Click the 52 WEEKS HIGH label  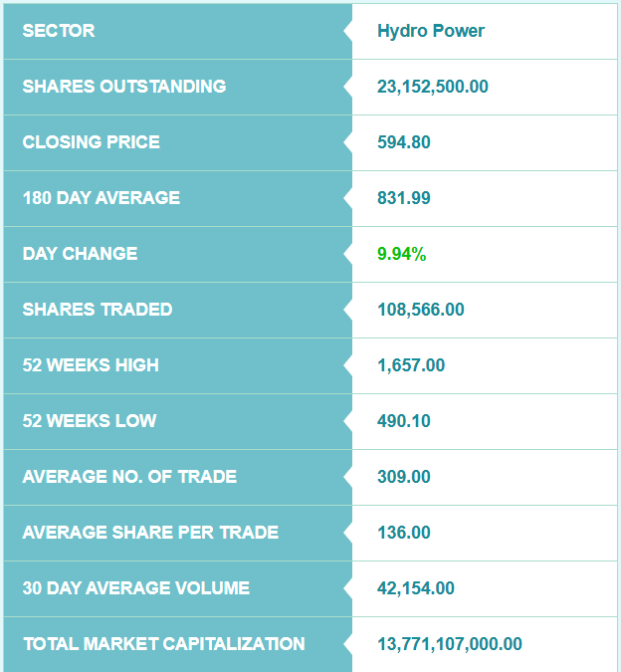pyautogui.click(x=91, y=365)
